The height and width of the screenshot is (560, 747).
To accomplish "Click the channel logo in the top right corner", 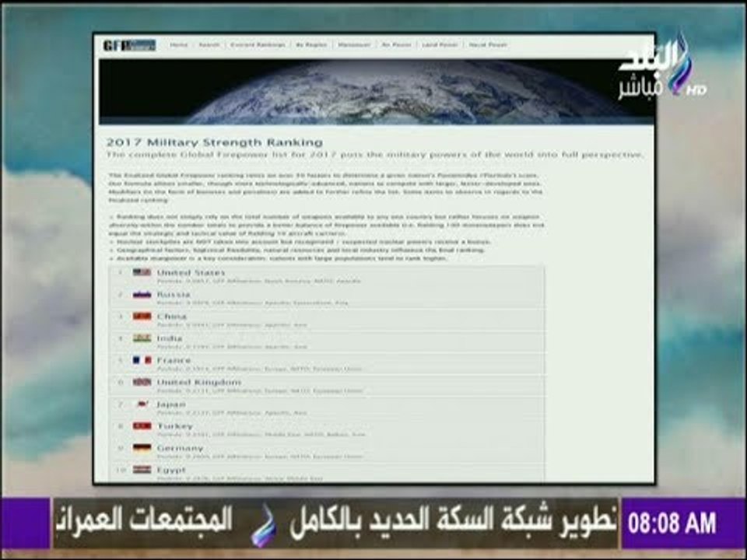I will click(x=661, y=67).
